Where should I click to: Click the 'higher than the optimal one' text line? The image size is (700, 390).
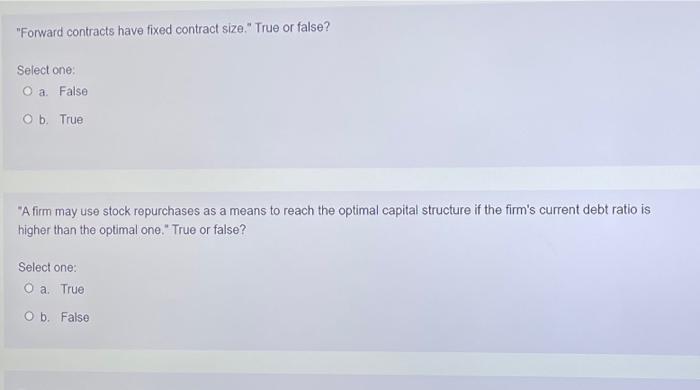pos(132,230)
